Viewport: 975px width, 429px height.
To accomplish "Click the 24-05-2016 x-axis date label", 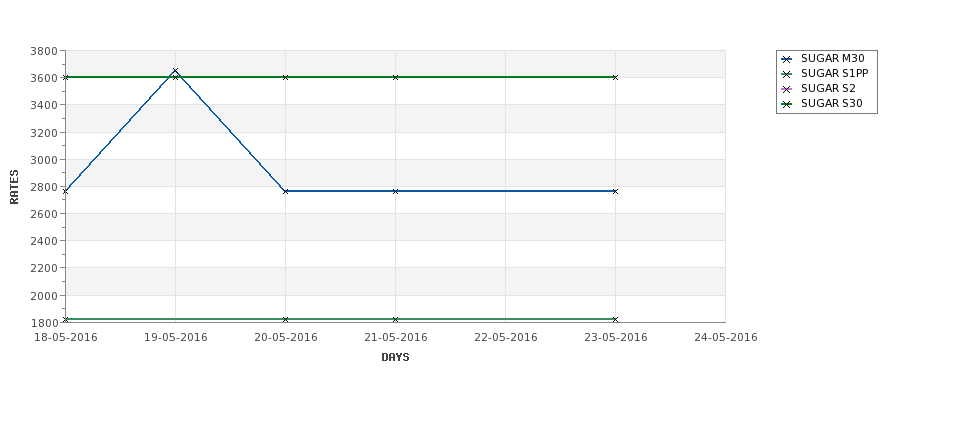I will tap(725, 338).
